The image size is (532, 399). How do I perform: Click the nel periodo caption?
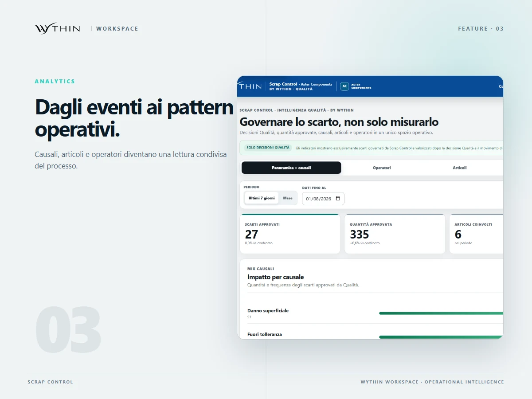point(463,243)
